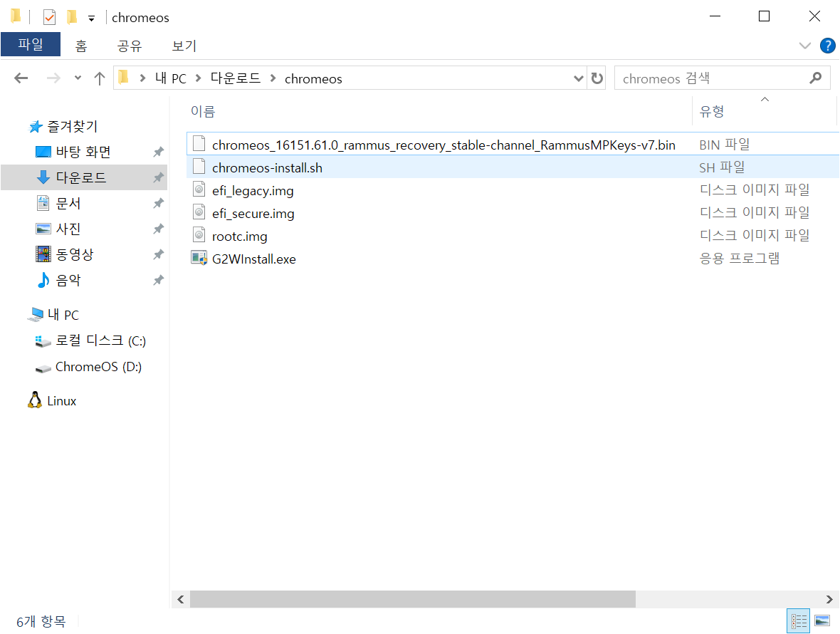The image size is (840, 634).
Task: Select 내 PC breadcrumb in address bar
Action: pos(171,78)
